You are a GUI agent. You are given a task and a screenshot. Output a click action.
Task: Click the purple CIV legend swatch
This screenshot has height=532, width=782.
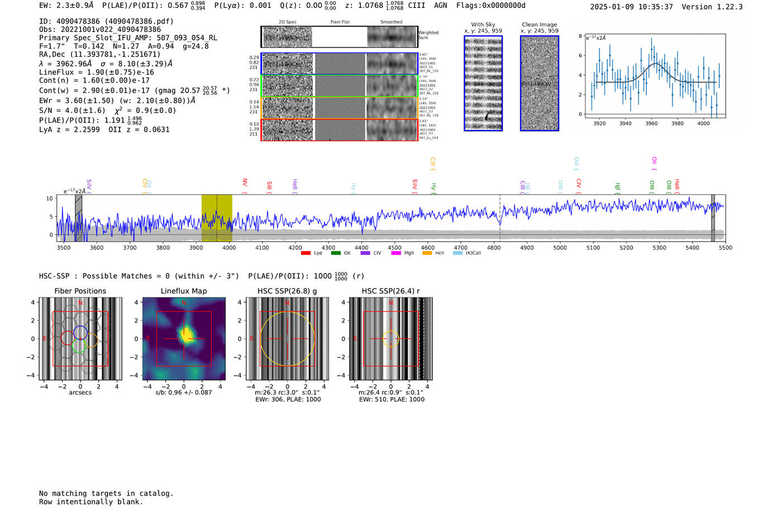[x=365, y=253]
